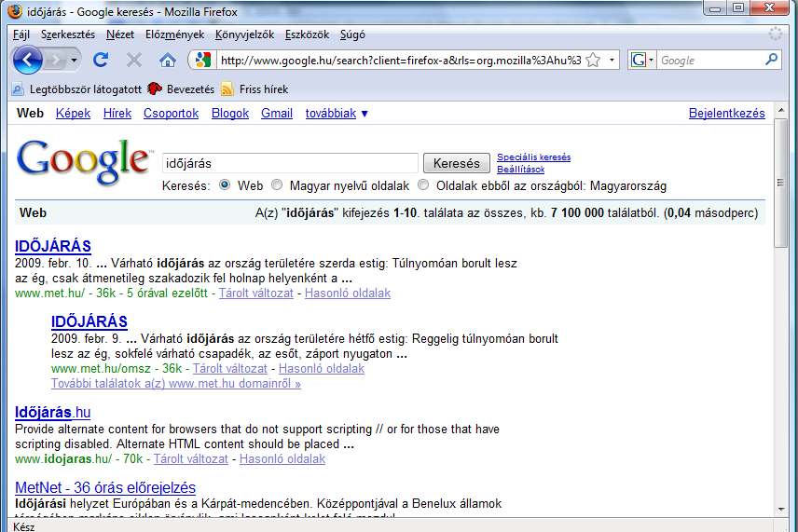Open Tárolt változat for www.met.hu/ result

point(256,293)
